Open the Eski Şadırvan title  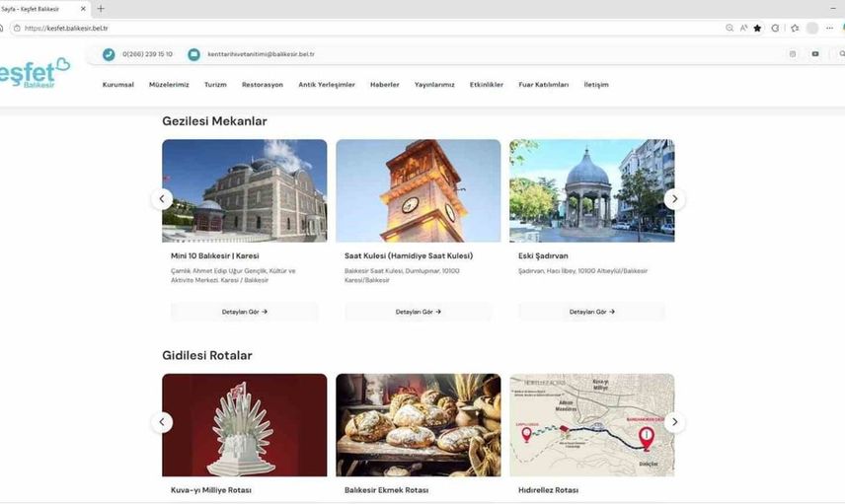[x=543, y=255]
